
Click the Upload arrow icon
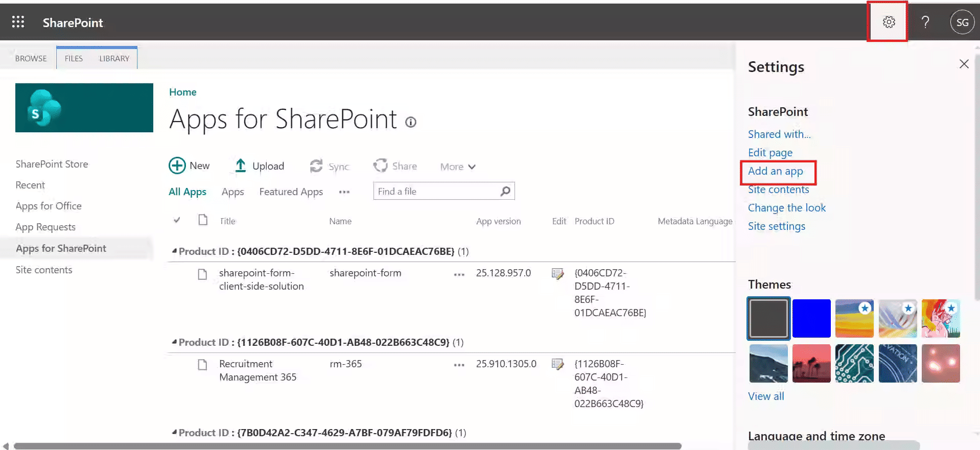tap(240, 166)
